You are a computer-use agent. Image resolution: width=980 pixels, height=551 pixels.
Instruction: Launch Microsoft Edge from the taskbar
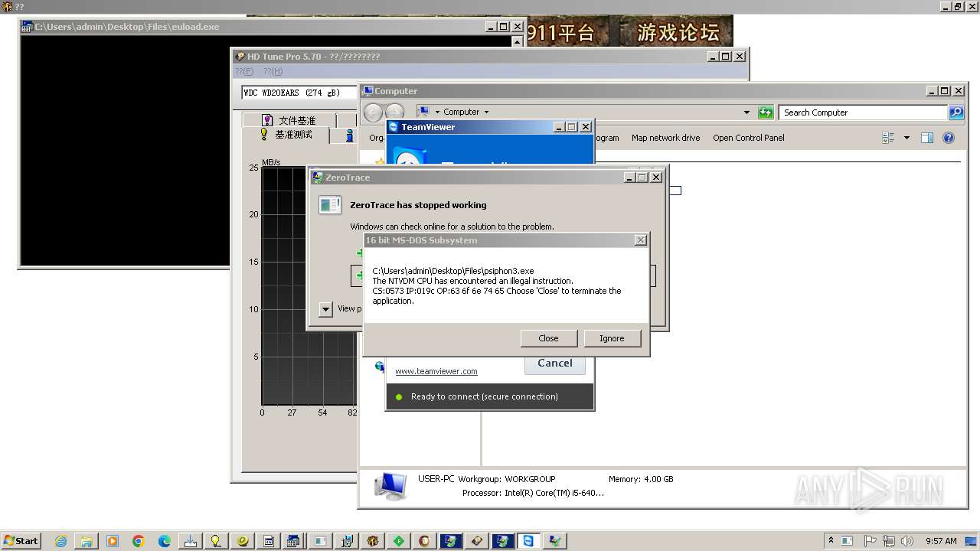[x=165, y=541]
